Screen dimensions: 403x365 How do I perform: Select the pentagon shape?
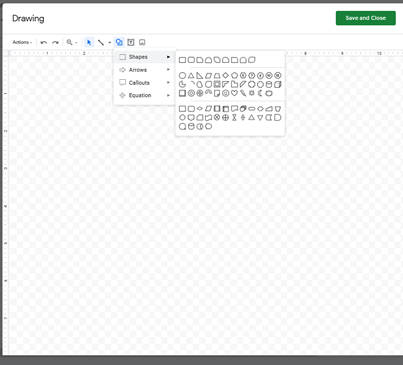tap(234, 76)
